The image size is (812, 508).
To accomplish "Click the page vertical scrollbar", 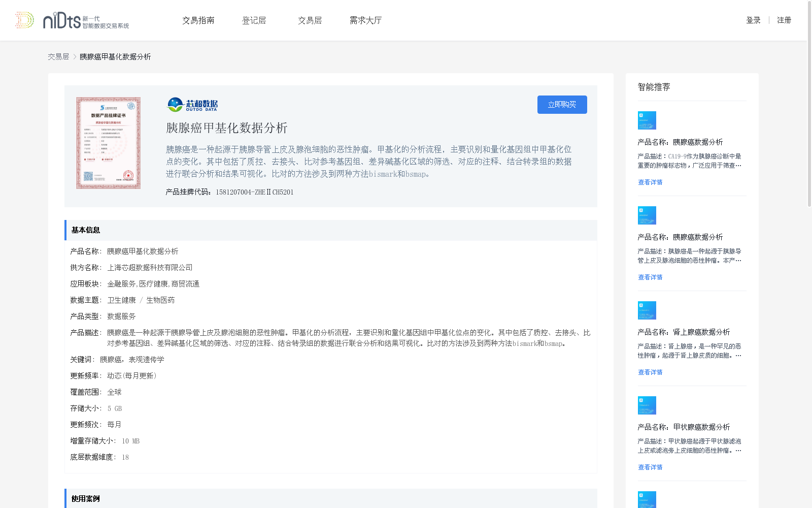I will pyautogui.click(x=809, y=104).
